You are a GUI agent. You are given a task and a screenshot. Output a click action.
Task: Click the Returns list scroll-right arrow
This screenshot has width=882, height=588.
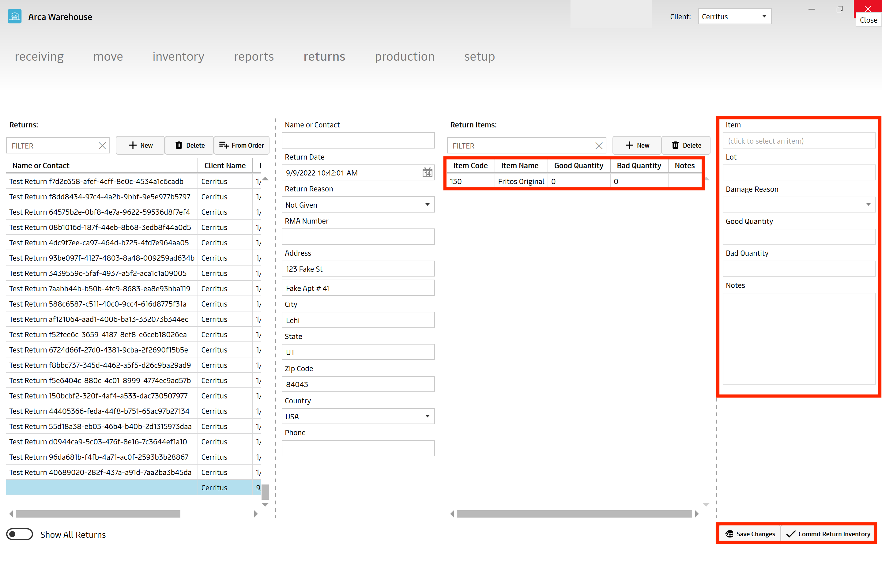point(256,514)
